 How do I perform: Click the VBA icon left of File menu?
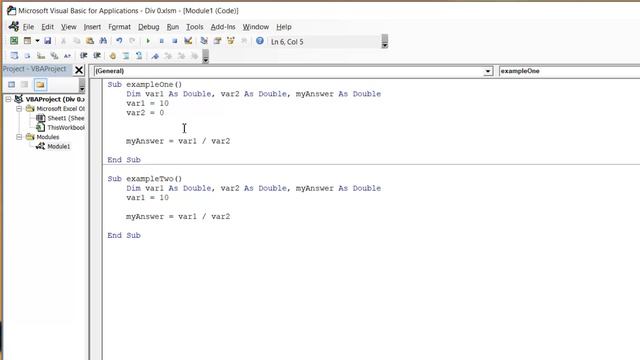coord(14,27)
